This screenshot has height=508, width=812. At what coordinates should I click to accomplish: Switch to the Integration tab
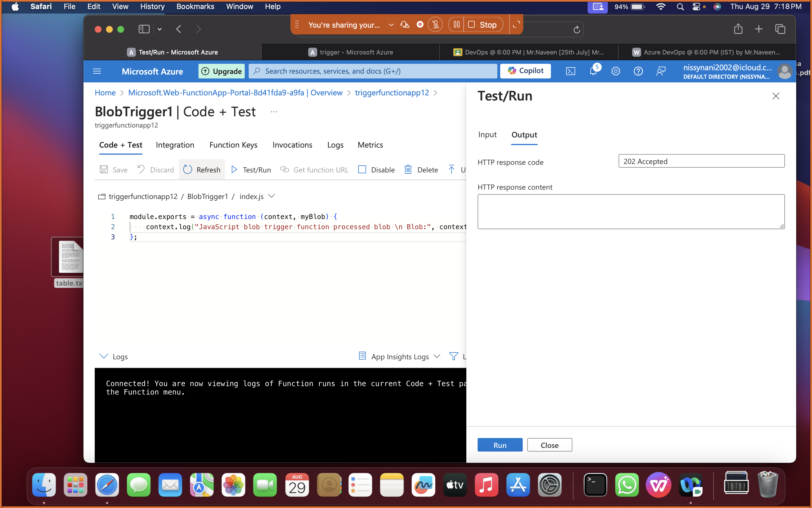pos(175,145)
